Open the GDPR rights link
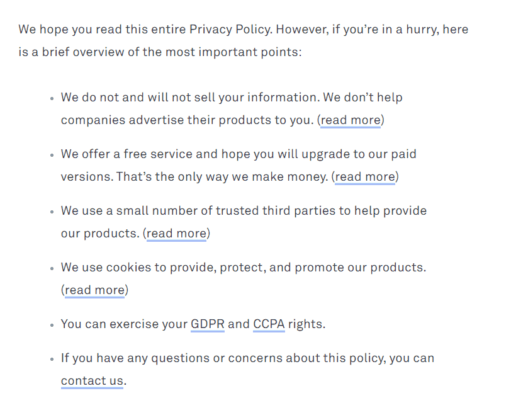The width and height of the screenshot is (511, 420). coord(207,324)
